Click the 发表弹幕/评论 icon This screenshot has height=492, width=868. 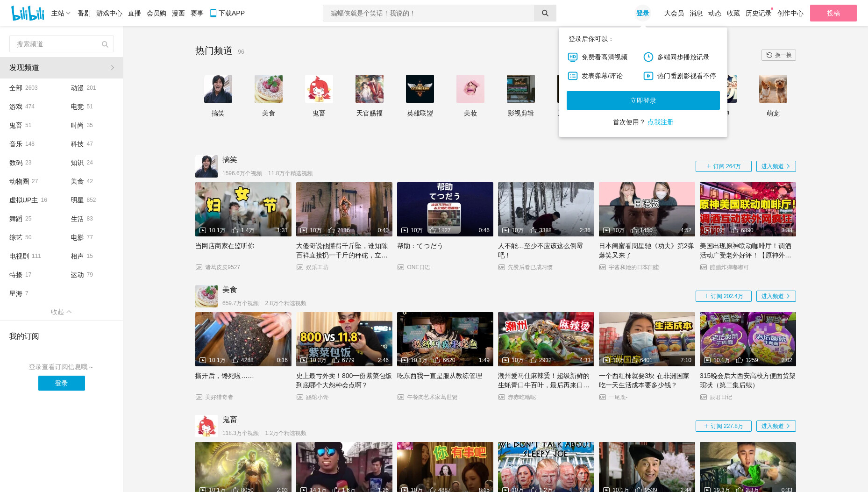point(573,76)
